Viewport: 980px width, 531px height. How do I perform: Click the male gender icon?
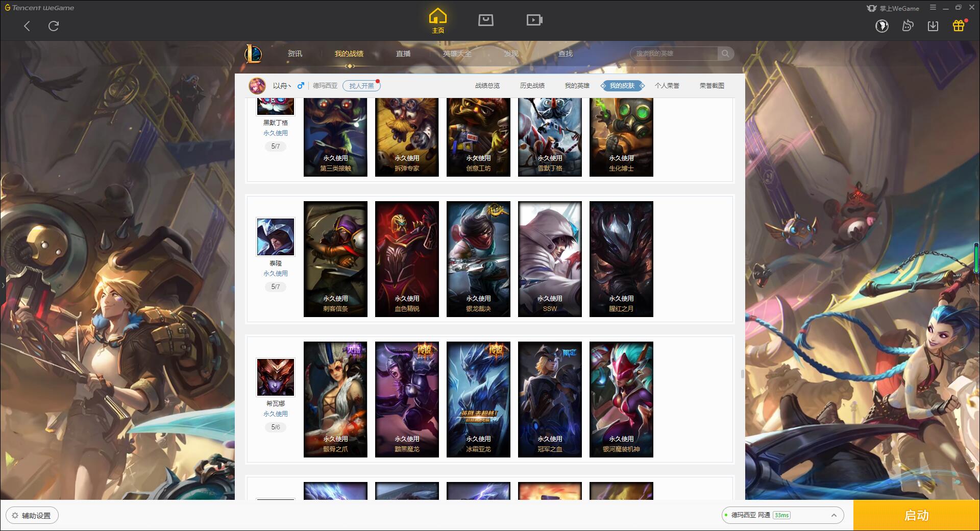[x=301, y=86]
